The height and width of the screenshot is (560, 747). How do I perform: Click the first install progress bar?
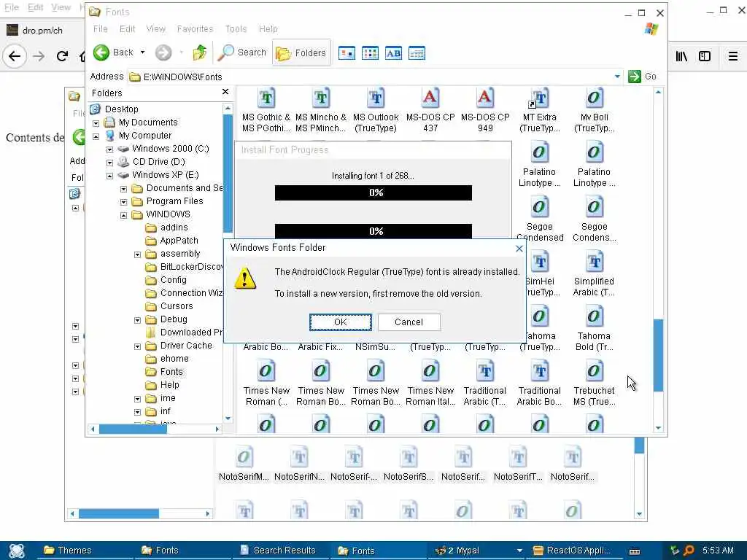coord(373,192)
